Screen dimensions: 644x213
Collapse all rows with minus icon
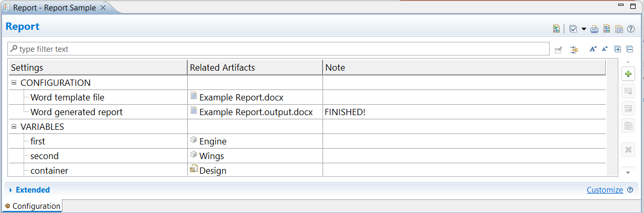[x=630, y=49]
